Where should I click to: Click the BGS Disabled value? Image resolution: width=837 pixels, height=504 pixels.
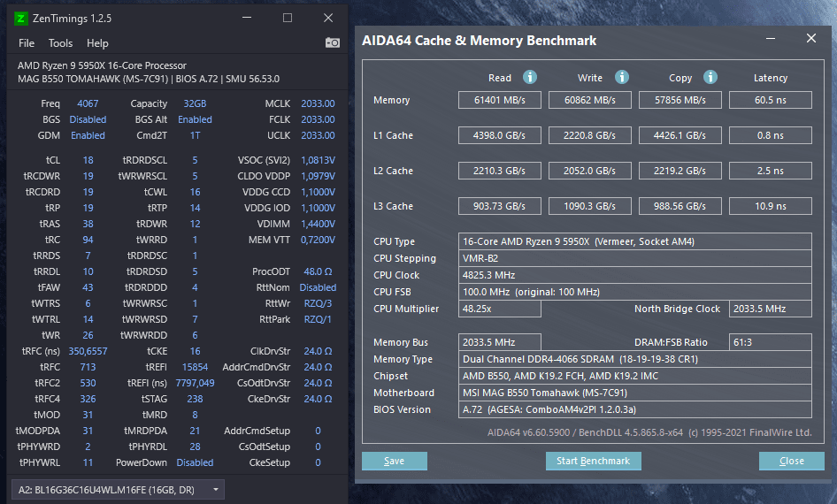pos(88,119)
